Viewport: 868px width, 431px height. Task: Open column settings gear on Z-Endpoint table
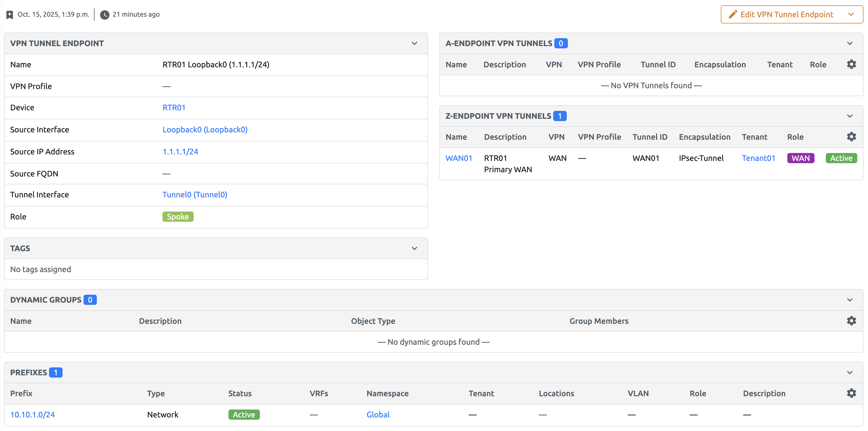coord(852,137)
